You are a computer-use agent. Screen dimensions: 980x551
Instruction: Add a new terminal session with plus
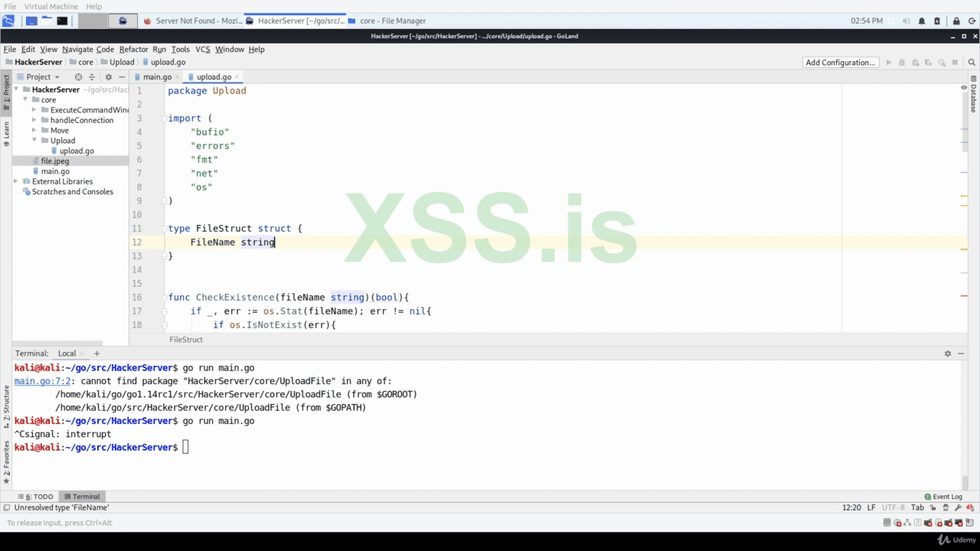(96, 354)
